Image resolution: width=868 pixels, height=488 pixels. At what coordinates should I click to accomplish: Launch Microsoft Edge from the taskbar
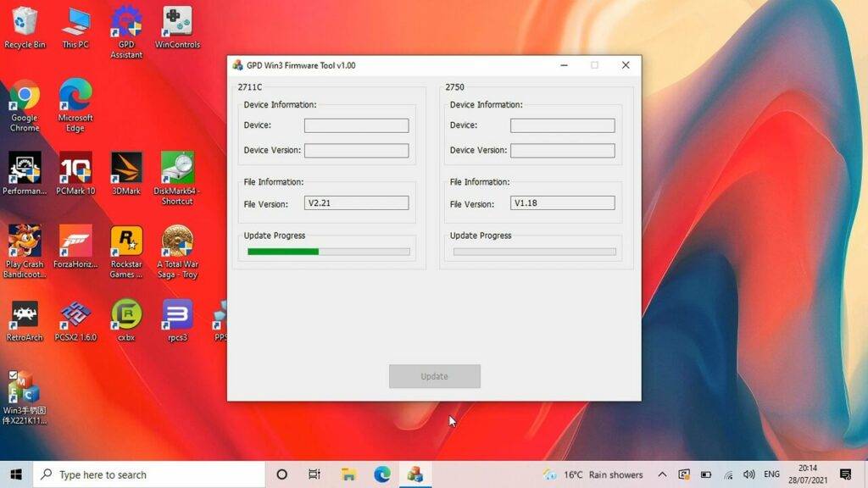click(x=382, y=474)
